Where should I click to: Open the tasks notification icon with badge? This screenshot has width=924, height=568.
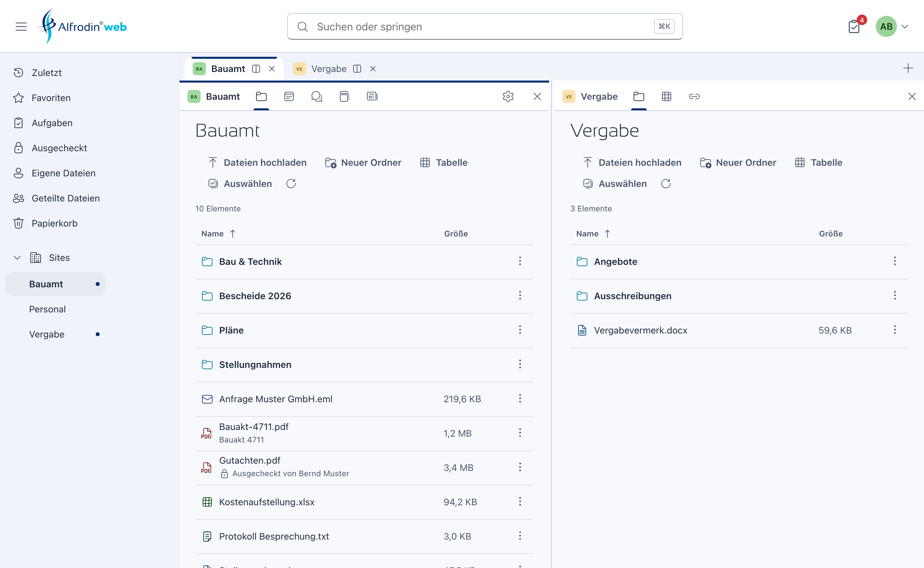tap(854, 27)
